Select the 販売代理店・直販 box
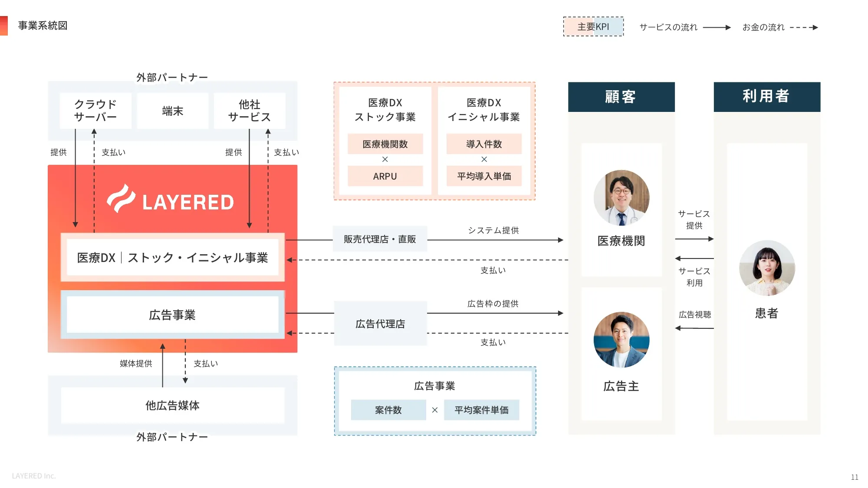The image size is (868, 488). (x=380, y=239)
